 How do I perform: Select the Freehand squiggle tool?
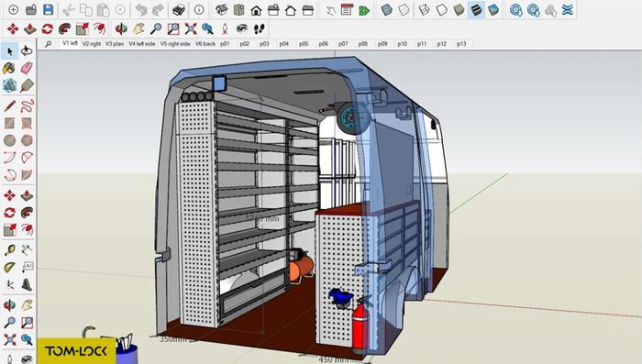(27, 105)
